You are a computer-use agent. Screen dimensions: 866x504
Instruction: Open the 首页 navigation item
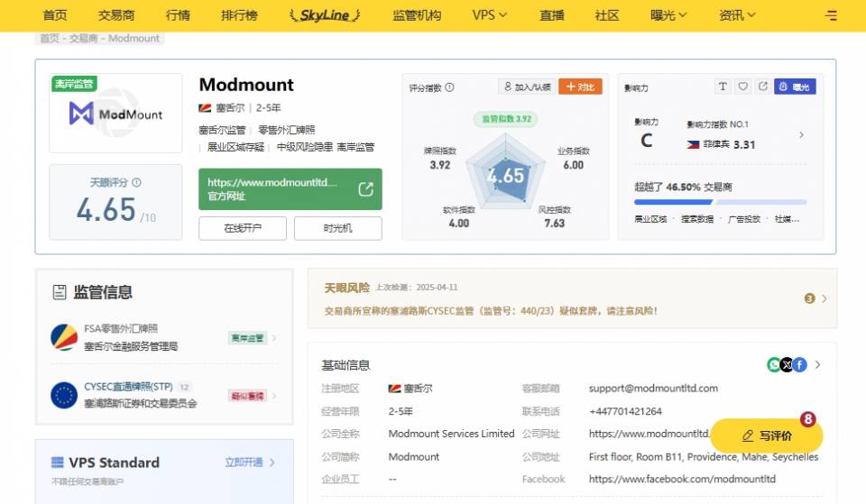point(55,15)
